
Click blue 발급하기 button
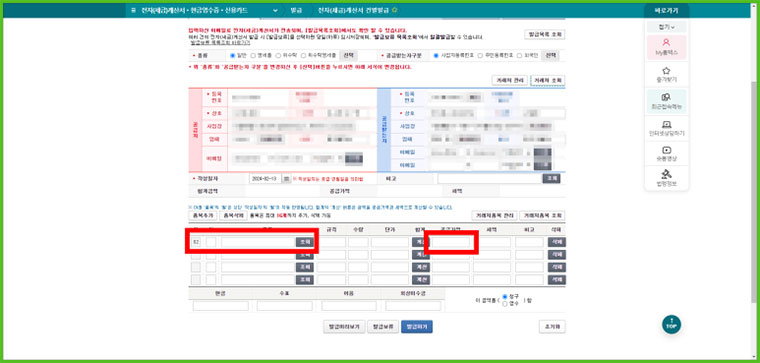coord(416,327)
